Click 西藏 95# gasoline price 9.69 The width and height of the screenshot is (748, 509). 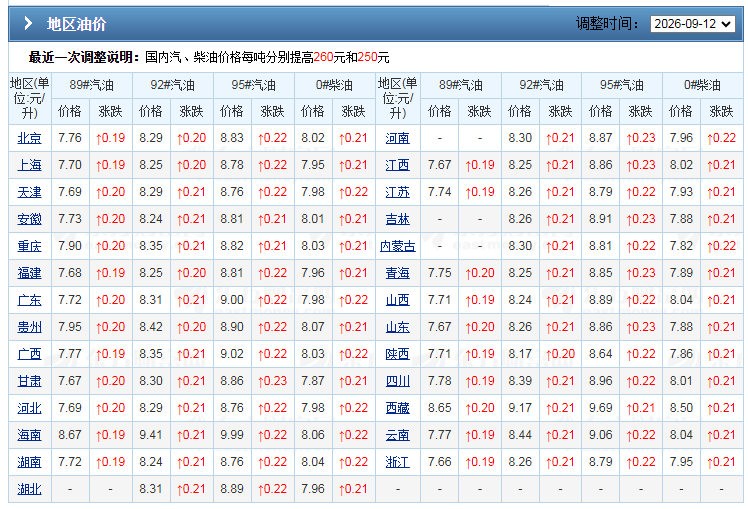pos(601,408)
